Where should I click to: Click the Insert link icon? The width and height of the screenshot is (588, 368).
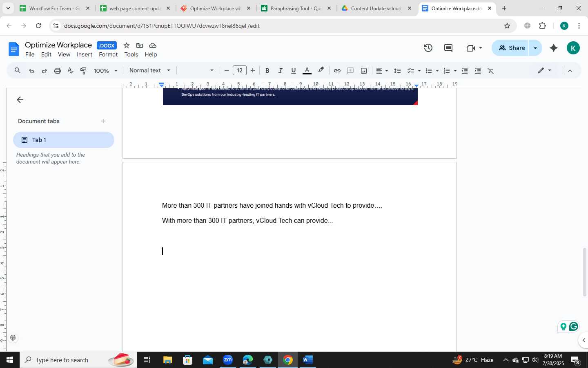click(337, 71)
